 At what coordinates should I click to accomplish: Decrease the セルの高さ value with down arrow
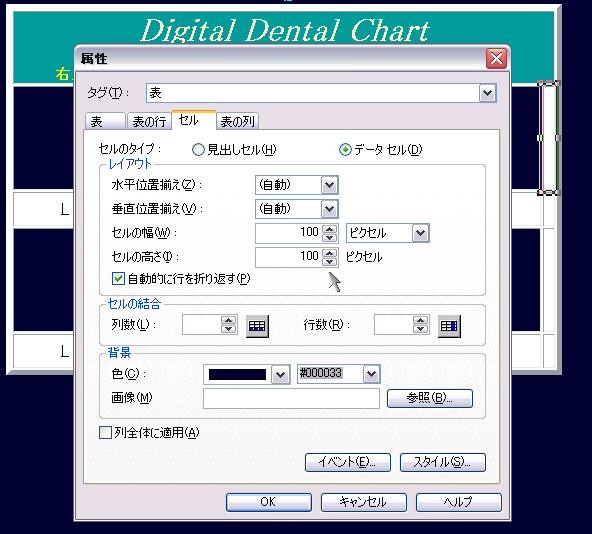(330, 261)
